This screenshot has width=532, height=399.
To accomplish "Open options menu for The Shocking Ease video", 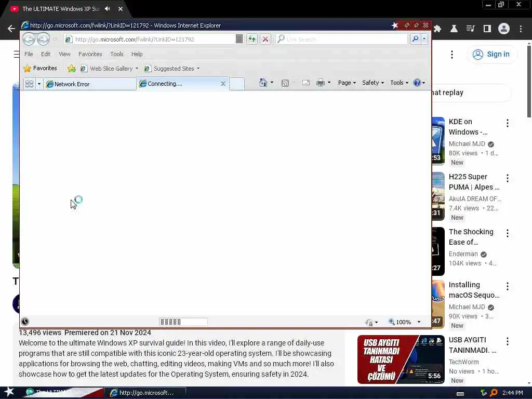I will tap(508, 233).
